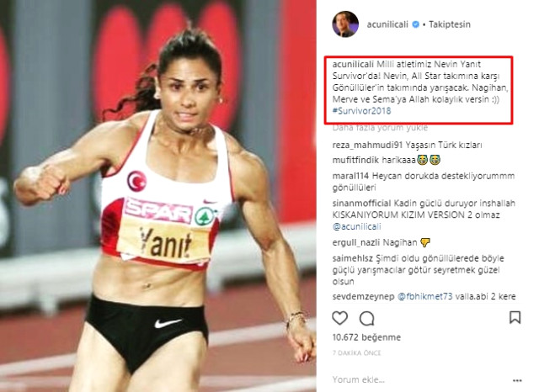Screen dimensions: 539x392
Task: Open acunilicali username in post header
Action: (387, 24)
